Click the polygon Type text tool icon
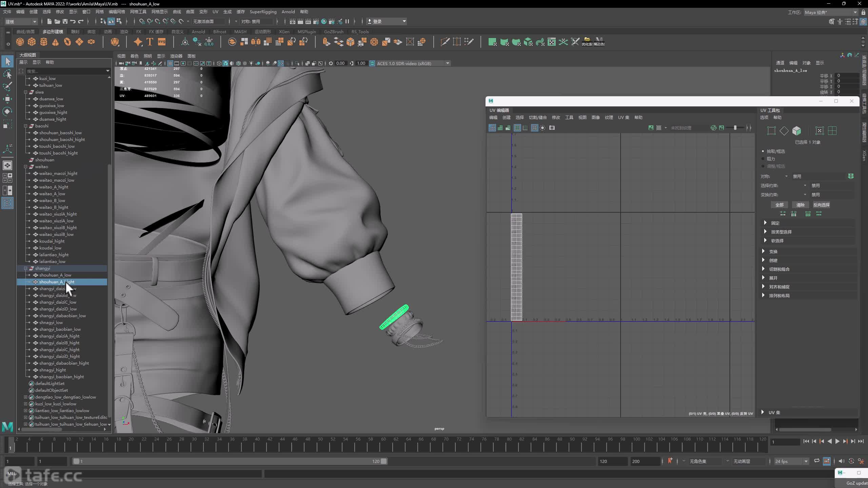The height and width of the screenshot is (488, 868). 150,42
